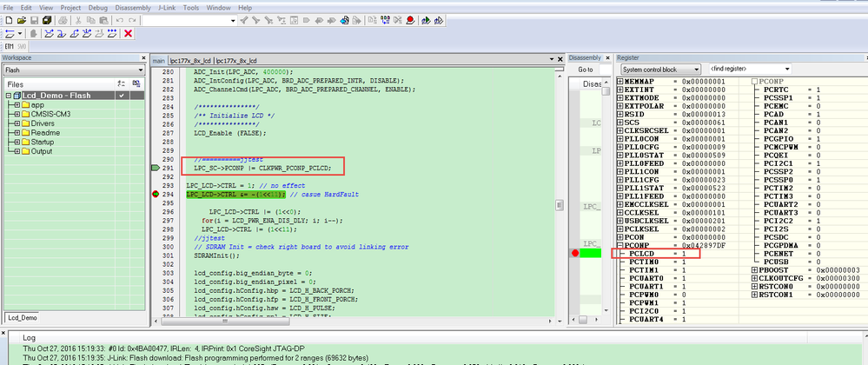Click the Go run icon
Viewport: 868px width, 365px height.
pyautogui.click(x=112, y=34)
